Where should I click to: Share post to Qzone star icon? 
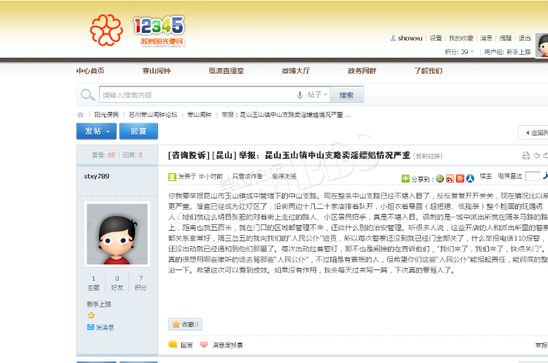click(x=440, y=179)
